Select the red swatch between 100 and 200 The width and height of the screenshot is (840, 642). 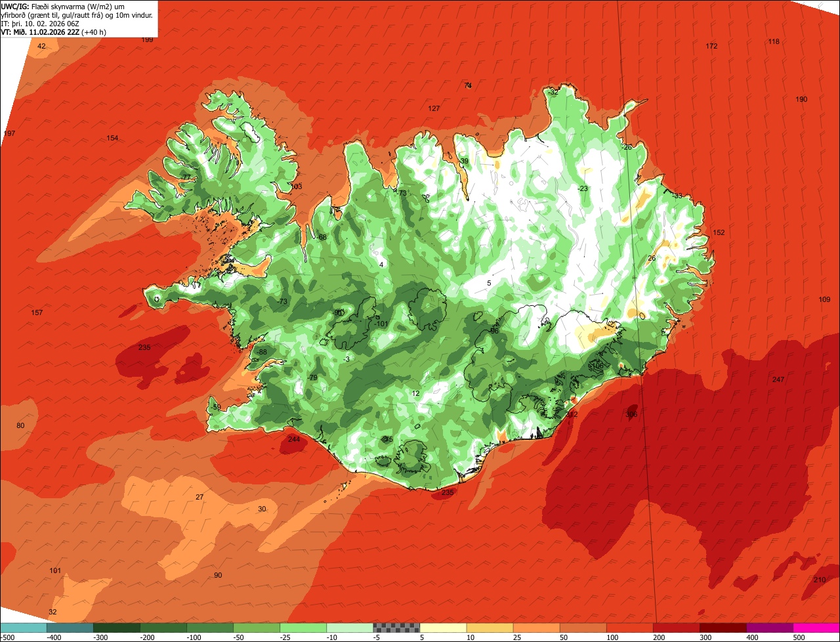629,628
